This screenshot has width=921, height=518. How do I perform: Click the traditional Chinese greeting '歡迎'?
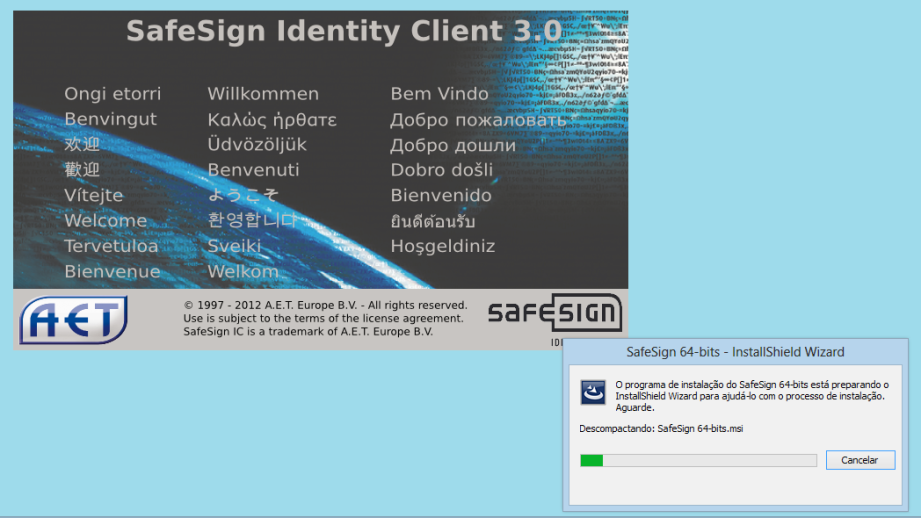[x=82, y=170]
